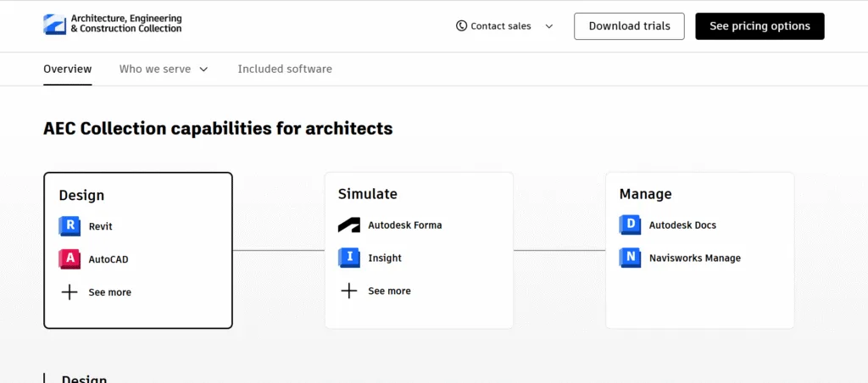Screen dimensions: 868x383
Task: Switch to the Overview tab
Action: [68, 69]
